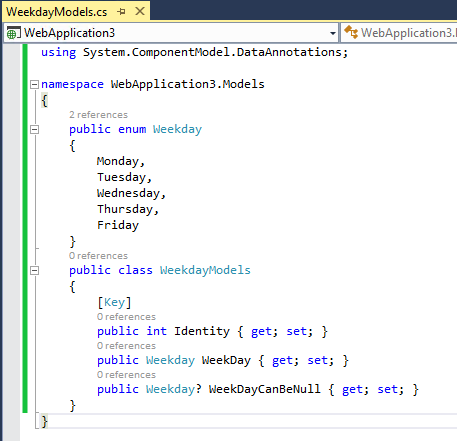This screenshot has height=441, width=457.
Task: Click the 'namespace' keyword
Action: 72,84
